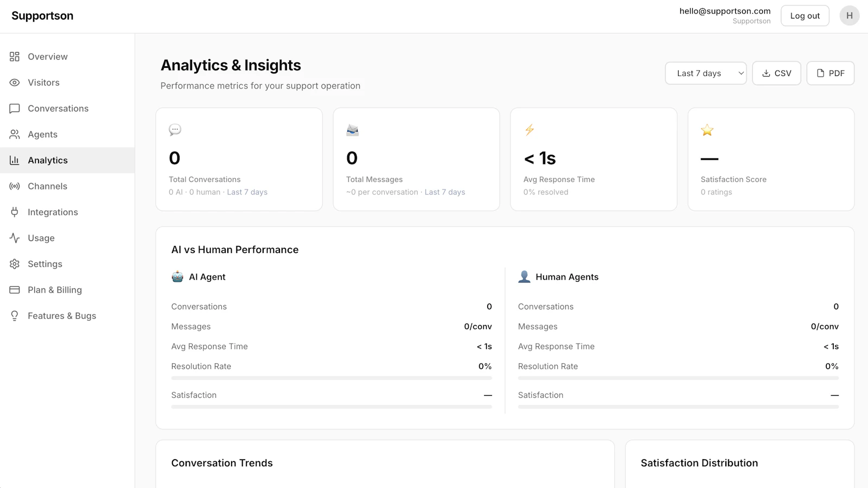Export analytics as CSV
Screen dimensions: 868x488
click(776, 73)
